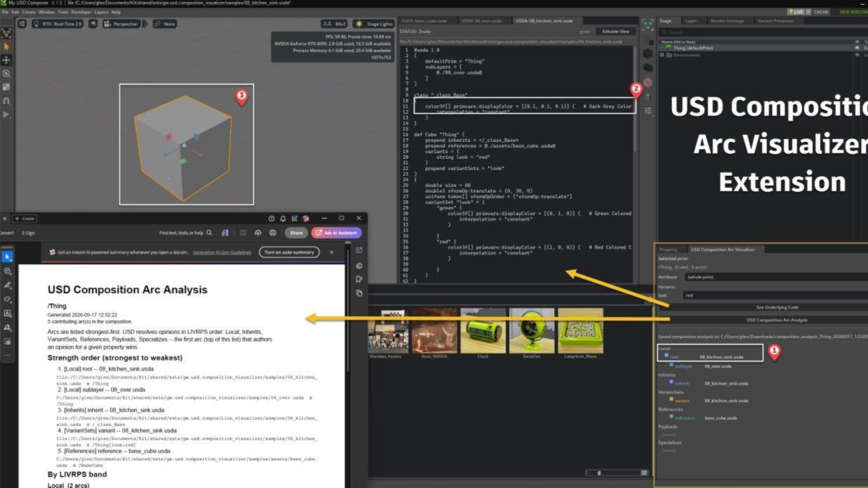Screen dimensions: 868x488
Task: Open the RTX - Real-Time 2.0 renderer dropdown
Action: (58, 24)
